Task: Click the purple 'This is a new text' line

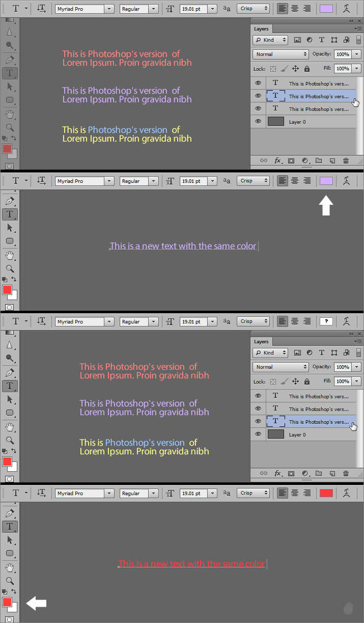Action: [x=183, y=246]
